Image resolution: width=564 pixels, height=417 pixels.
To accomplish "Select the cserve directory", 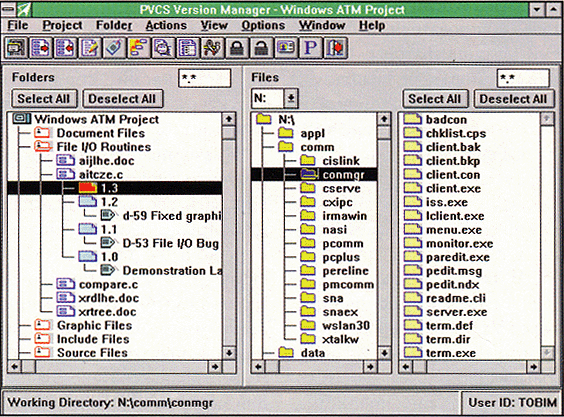I will point(341,188).
